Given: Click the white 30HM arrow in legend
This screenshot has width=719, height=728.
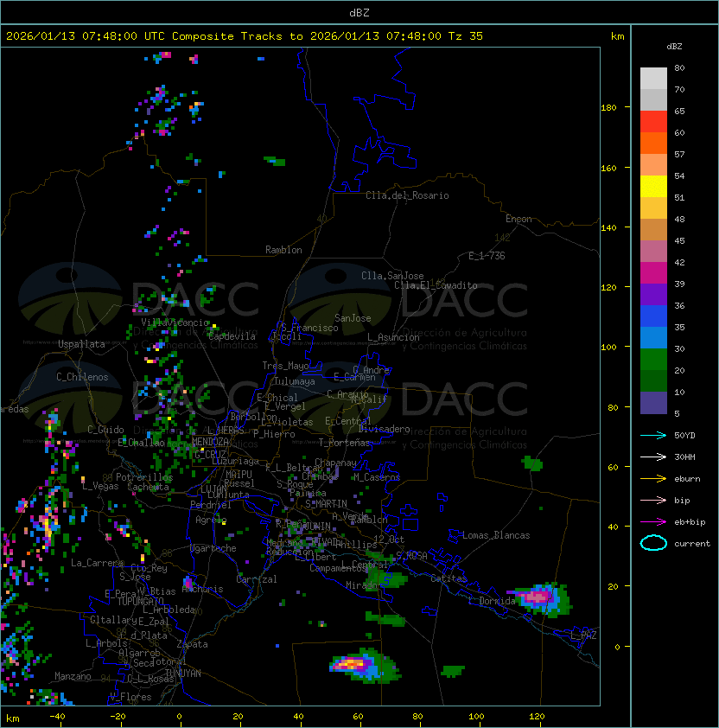Looking at the screenshot, I should (653, 457).
